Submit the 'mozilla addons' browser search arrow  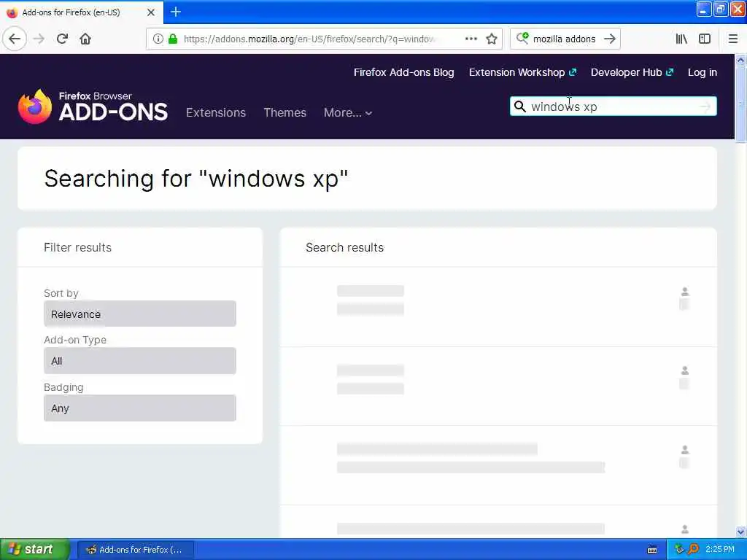coord(610,39)
